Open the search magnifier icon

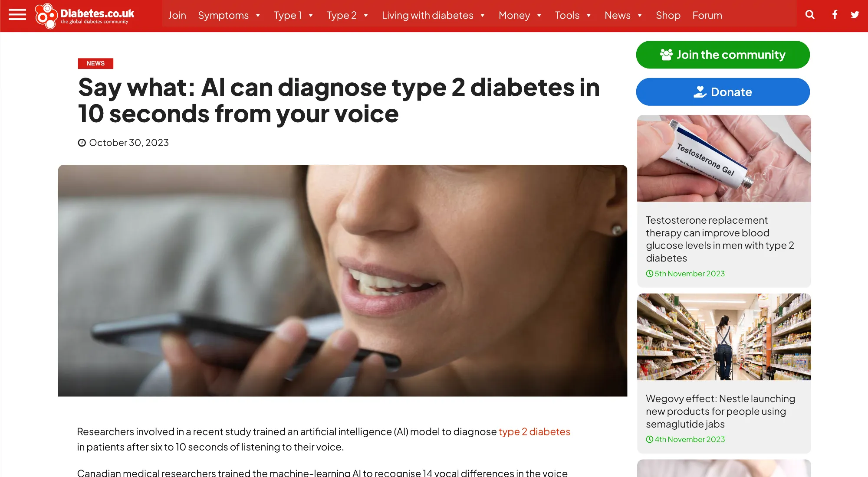(x=810, y=15)
